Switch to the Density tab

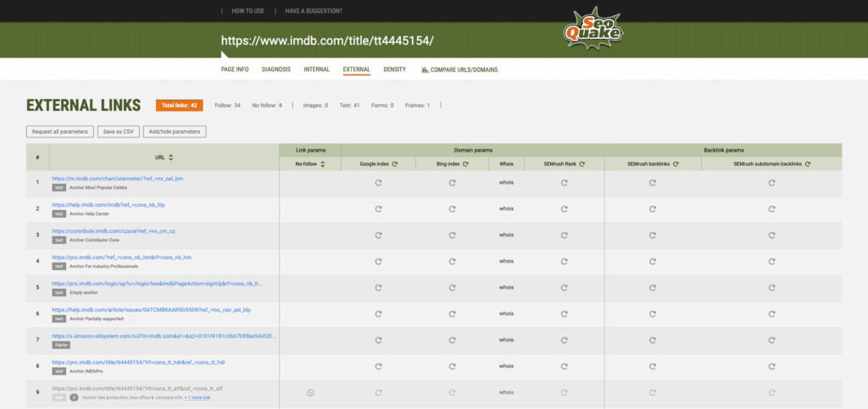tap(395, 69)
